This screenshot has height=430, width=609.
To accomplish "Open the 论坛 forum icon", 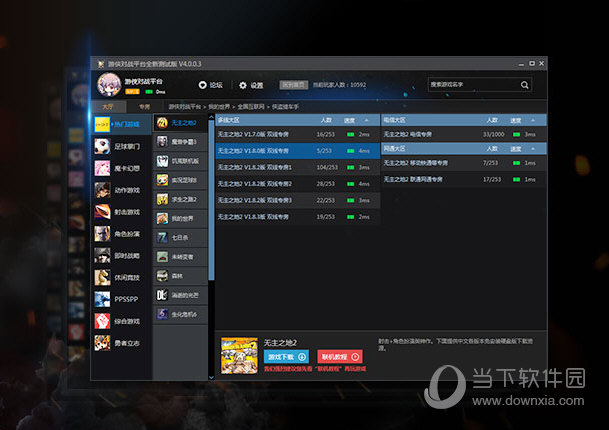I will tap(202, 85).
